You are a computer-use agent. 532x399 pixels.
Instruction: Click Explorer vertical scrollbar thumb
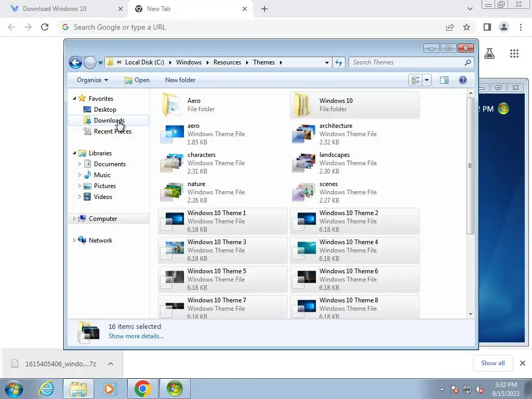pos(470,166)
